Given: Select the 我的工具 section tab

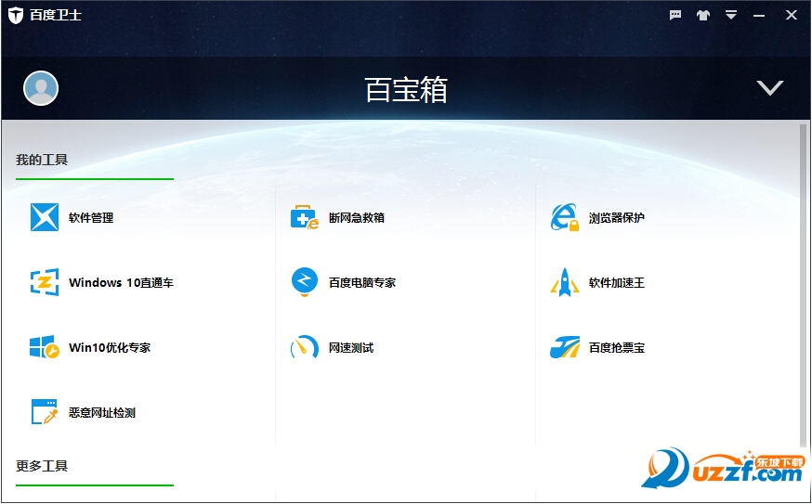Looking at the screenshot, I should click(x=42, y=160).
